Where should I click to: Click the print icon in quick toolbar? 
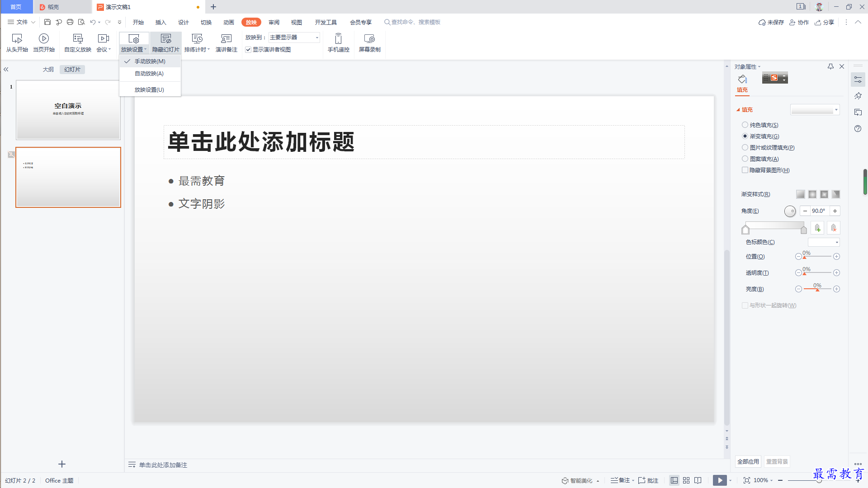point(70,22)
